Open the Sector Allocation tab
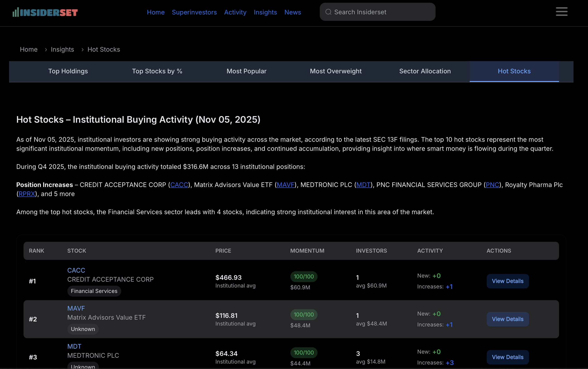 [425, 71]
